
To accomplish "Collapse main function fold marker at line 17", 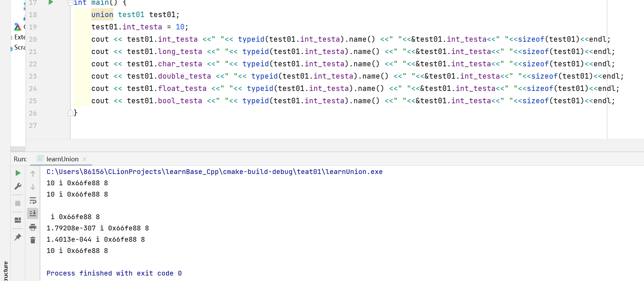I will point(70,3).
